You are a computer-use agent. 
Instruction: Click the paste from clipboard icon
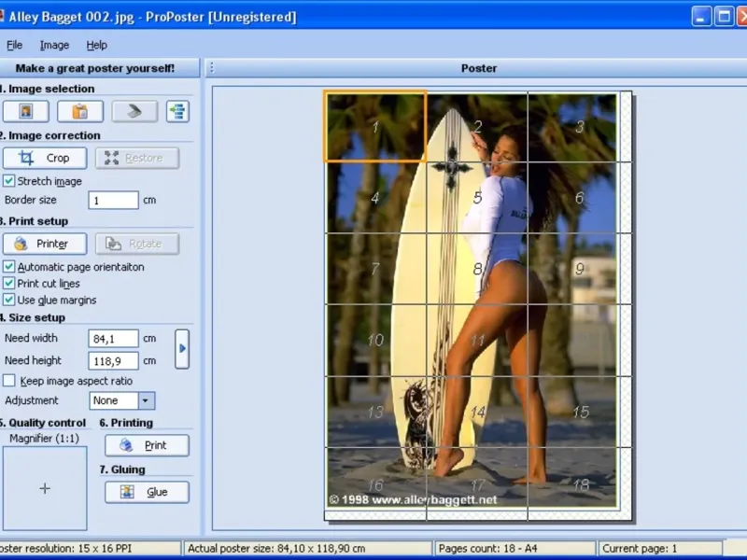pyautogui.click(x=80, y=112)
